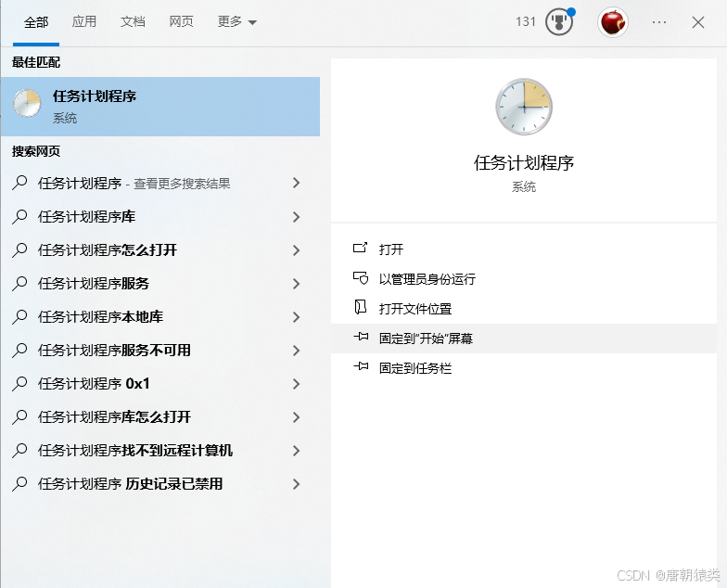This screenshot has width=727, height=588.
Task: Switch to the 网页 tab
Action: 181,22
